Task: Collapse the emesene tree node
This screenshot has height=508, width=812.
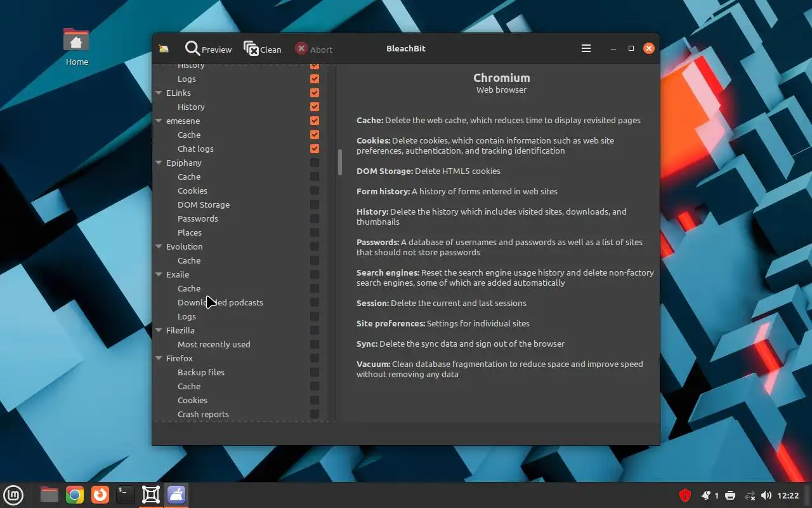Action: tap(159, 121)
